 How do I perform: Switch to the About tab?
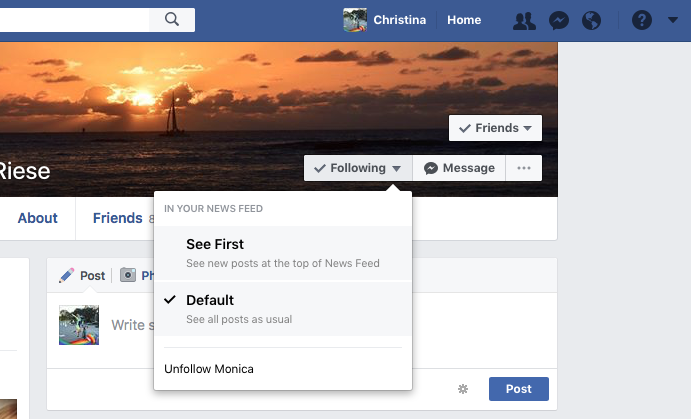37,218
